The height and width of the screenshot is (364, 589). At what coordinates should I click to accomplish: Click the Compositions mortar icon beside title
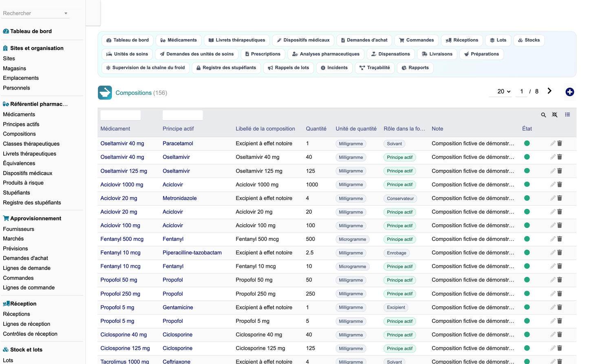point(105,92)
